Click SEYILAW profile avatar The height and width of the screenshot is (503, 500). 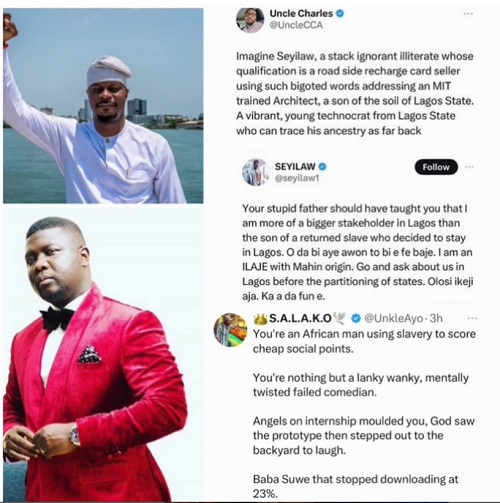[256, 172]
